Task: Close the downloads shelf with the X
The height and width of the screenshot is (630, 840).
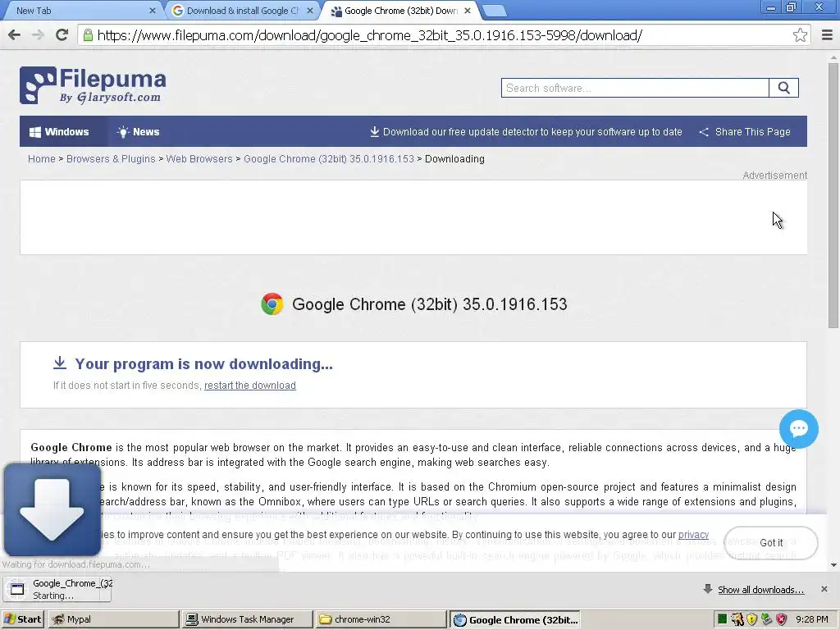Action: pyautogui.click(x=824, y=589)
